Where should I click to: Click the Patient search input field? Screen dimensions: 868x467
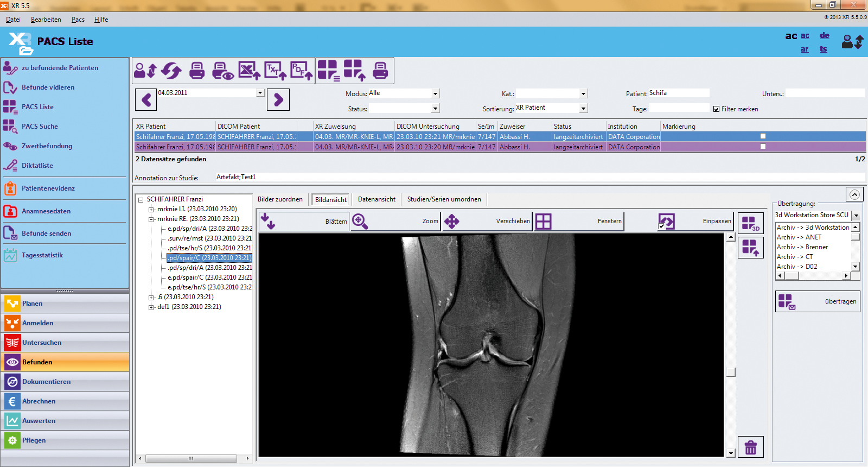(x=678, y=93)
